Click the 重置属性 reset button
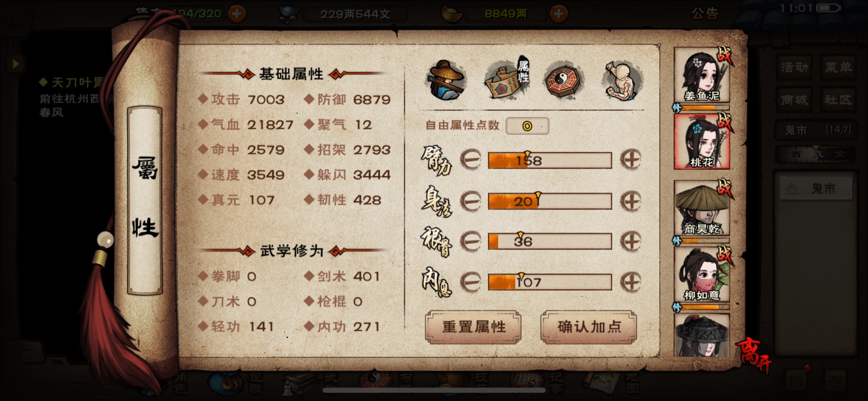This screenshot has height=401, width=868. click(473, 327)
